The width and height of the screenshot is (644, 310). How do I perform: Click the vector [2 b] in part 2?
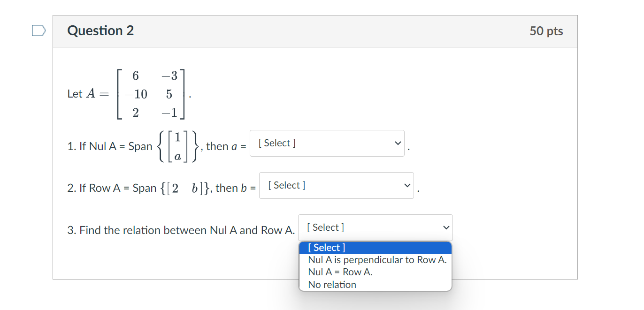click(185, 187)
